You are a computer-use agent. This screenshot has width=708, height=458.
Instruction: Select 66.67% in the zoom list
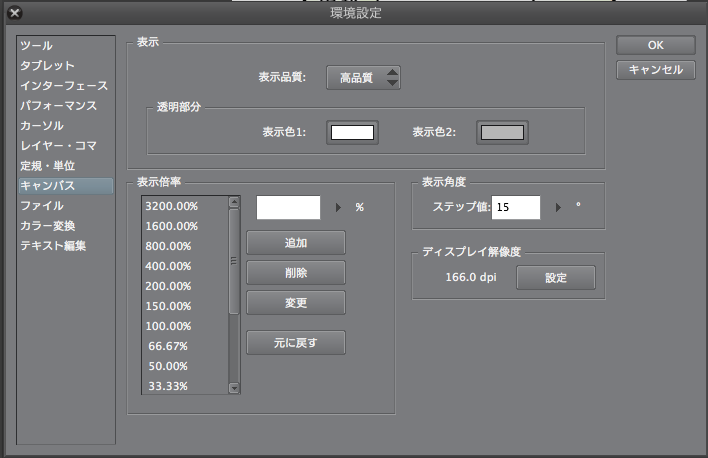point(185,346)
